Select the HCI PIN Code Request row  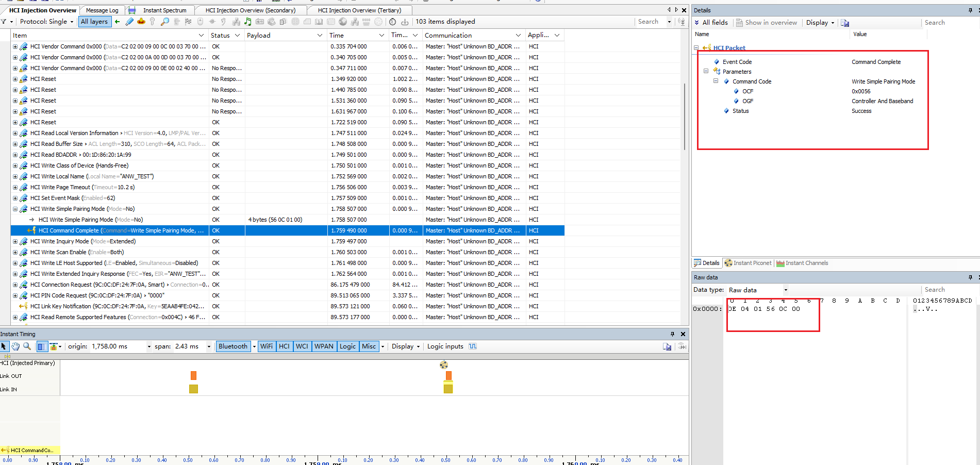click(x=288, y=295)
